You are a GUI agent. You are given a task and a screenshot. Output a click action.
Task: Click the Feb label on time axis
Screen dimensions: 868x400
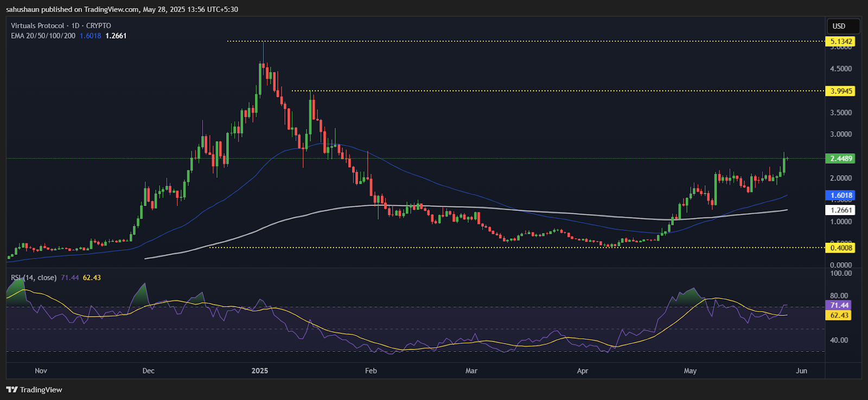pos(371,371)
